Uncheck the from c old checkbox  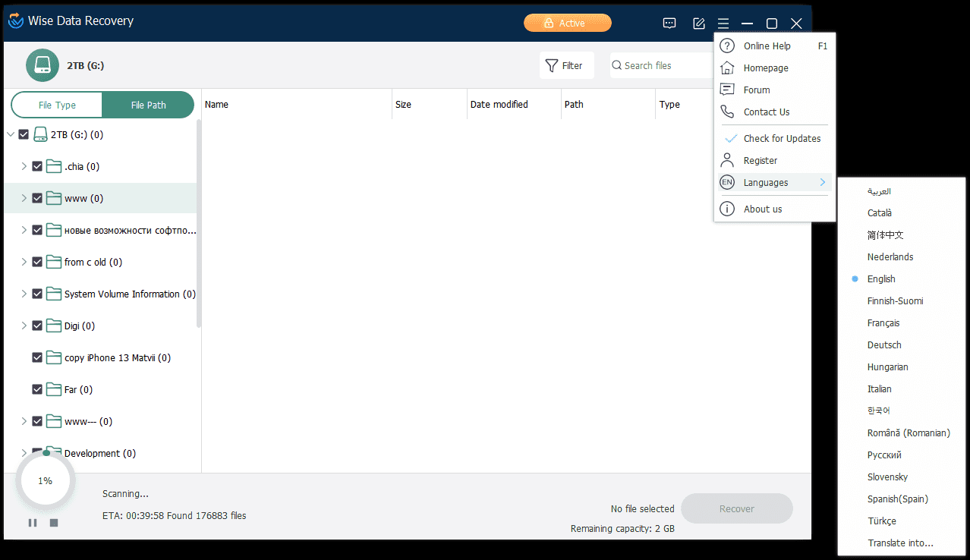point(37,262)
